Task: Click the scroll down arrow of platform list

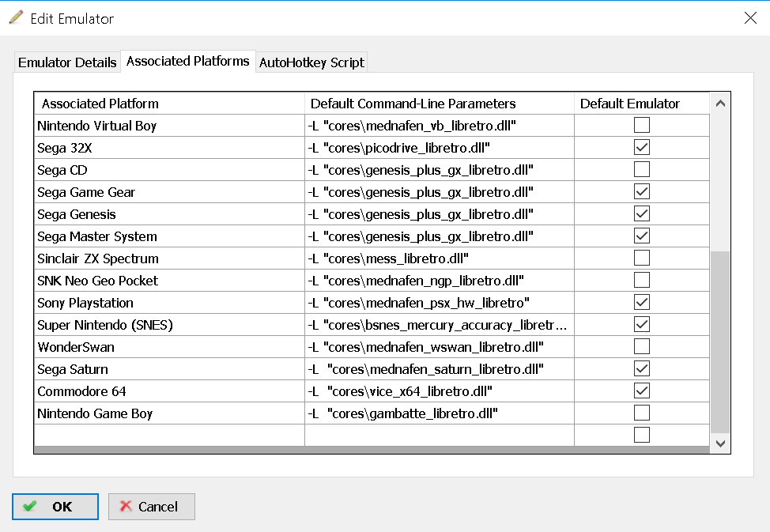Action: (x=720, y=443)
